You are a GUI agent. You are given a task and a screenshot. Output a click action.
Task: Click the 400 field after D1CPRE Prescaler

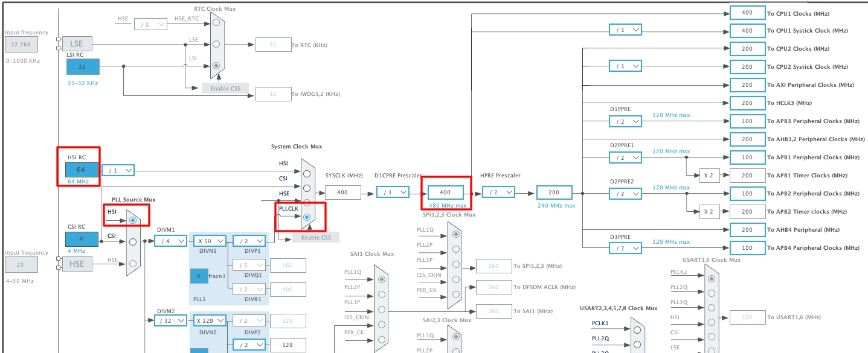445,192
